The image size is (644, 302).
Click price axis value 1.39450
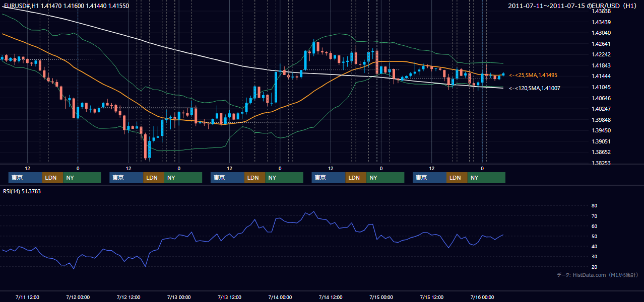pos(601,130)
